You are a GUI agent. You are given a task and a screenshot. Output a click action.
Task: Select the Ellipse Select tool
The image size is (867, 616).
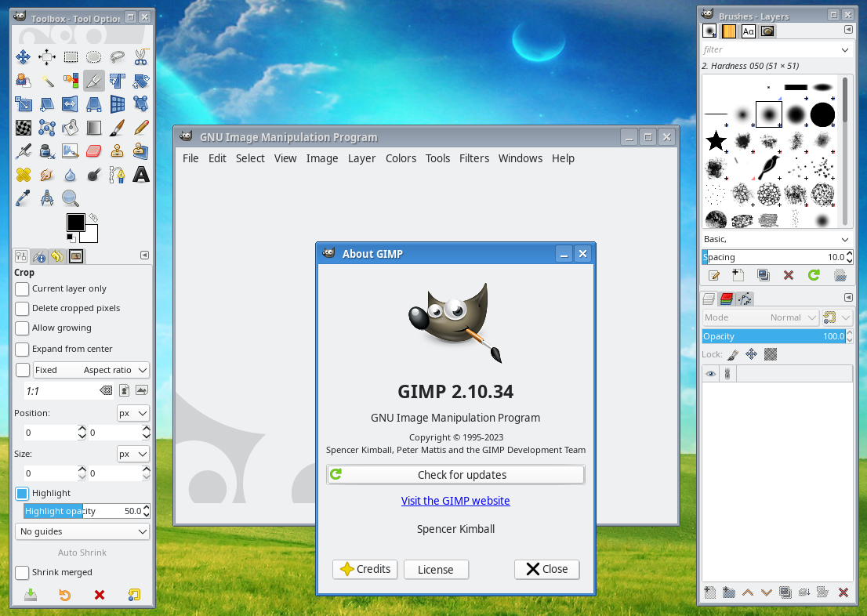tap(94, 57)
